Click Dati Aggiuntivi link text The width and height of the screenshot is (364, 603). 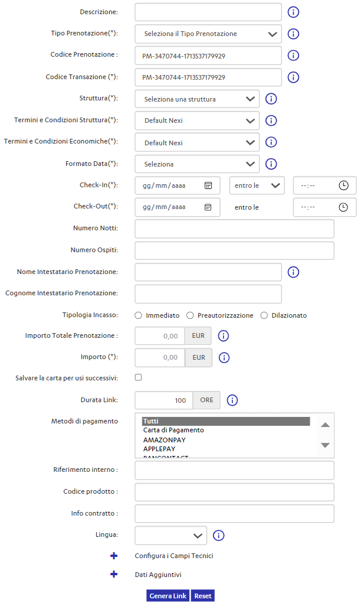point(158,575)
